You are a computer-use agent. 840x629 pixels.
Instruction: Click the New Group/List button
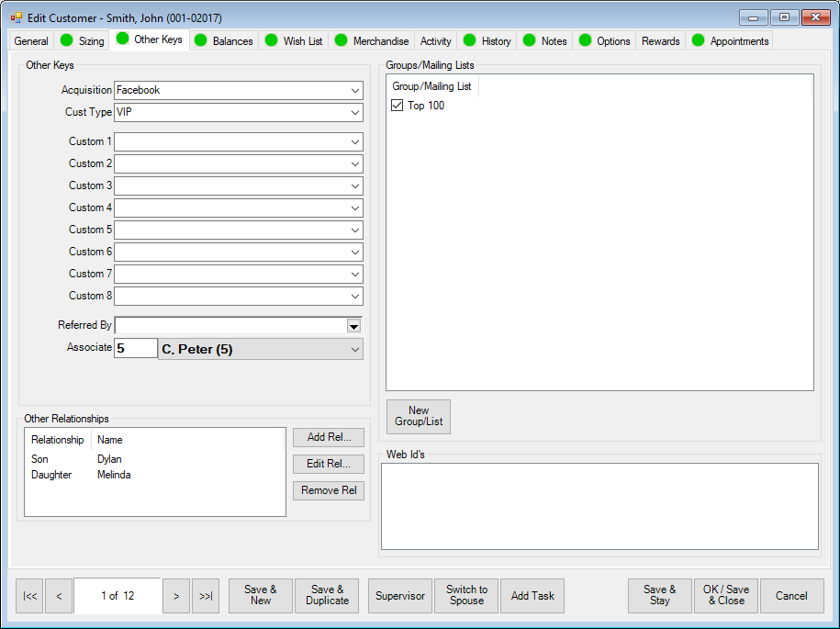[418, 416]
